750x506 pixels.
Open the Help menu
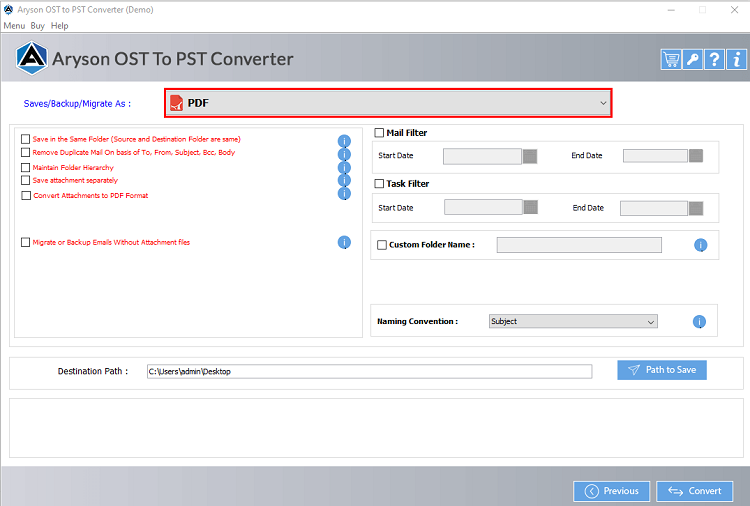(x=59, y=26)
